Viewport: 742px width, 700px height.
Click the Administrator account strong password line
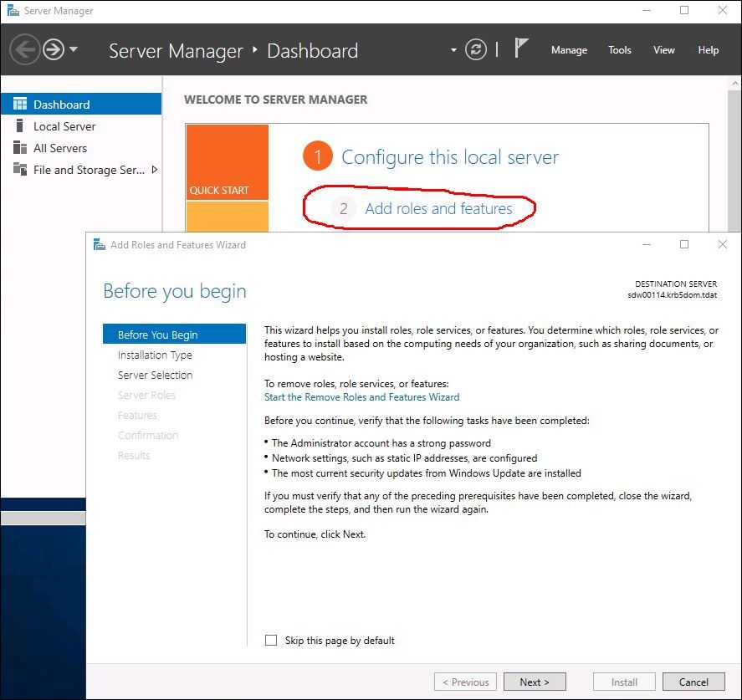tap(381, 443)
